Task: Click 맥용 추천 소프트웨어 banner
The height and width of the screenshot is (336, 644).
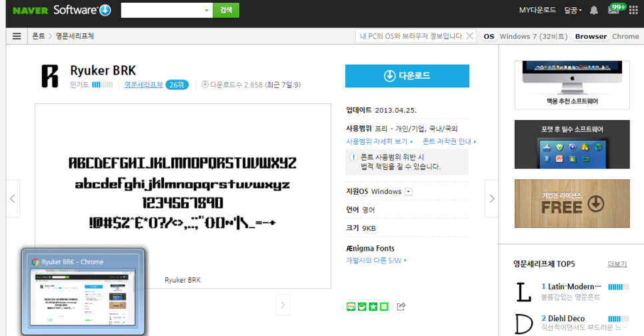Action: point(572,85)
